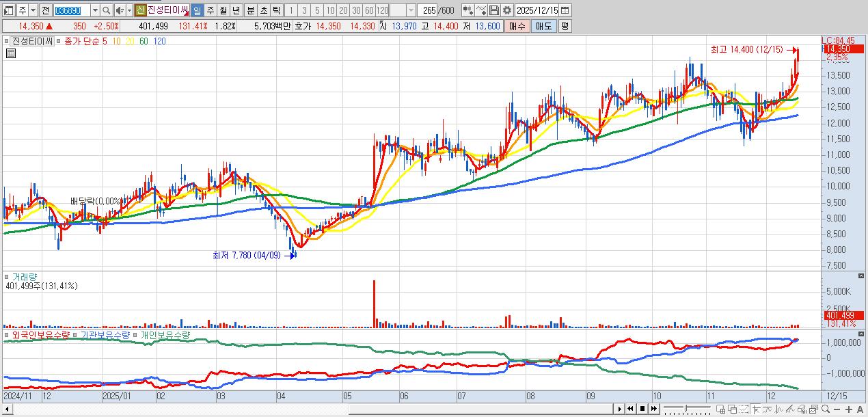Click the fast-forward button at chart bottom

(x=653, y=409)
